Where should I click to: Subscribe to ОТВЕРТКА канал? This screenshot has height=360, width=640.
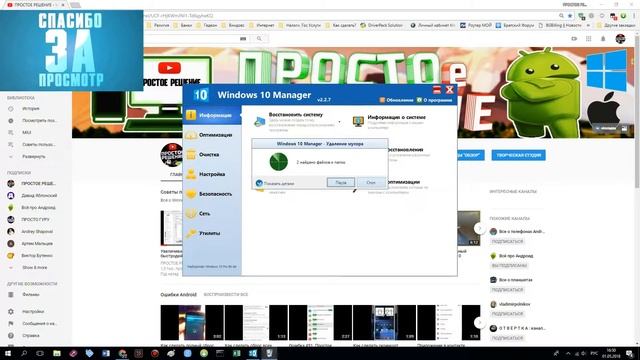507,338
